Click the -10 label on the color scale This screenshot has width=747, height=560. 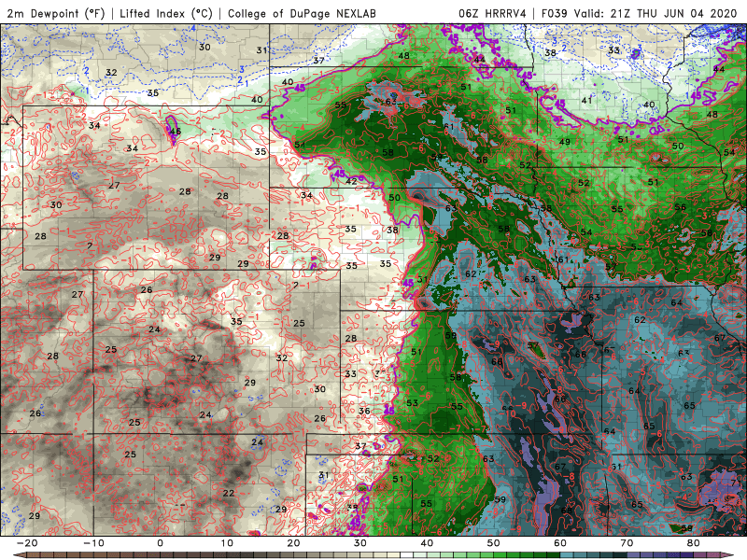(x=93, y=543)
